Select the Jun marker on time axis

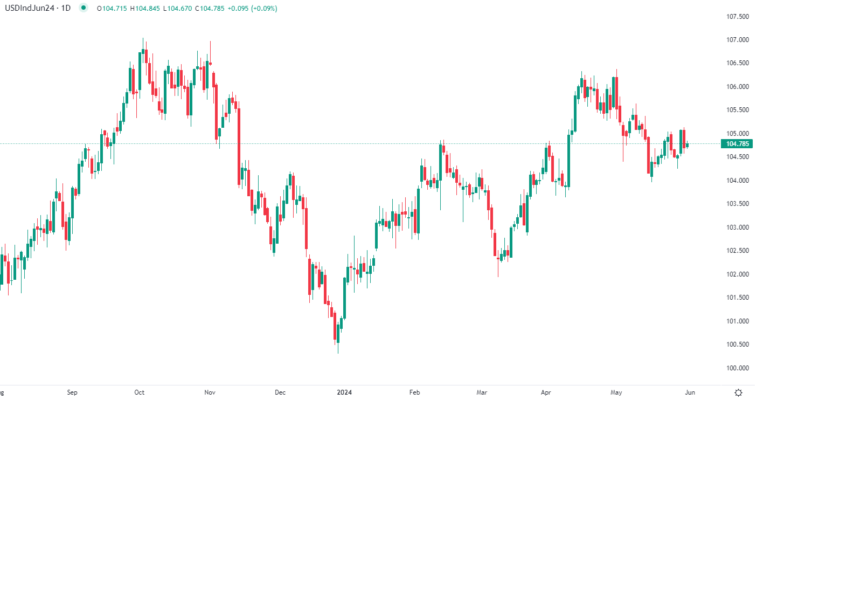click(x=690, y=392)
